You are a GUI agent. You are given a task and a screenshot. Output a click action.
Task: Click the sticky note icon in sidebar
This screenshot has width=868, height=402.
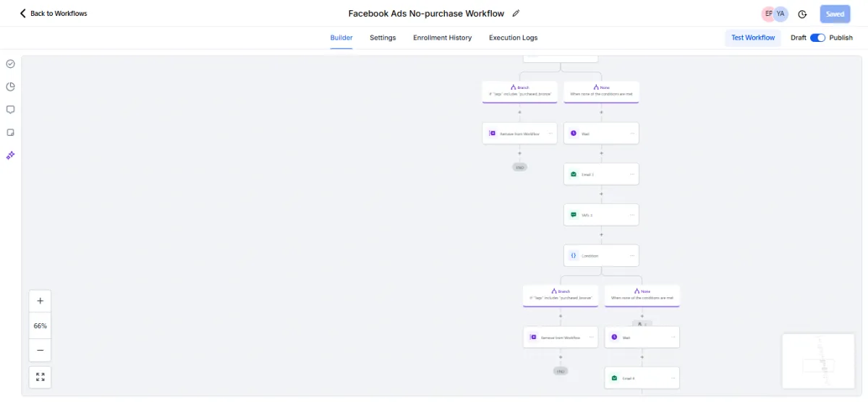pos(10,132)
